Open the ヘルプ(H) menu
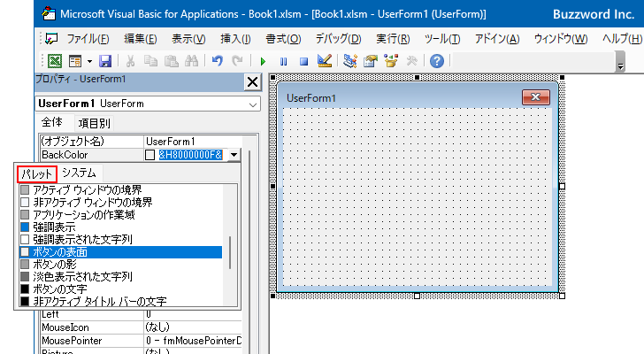 pyautogui.click(x=622, y=39)
